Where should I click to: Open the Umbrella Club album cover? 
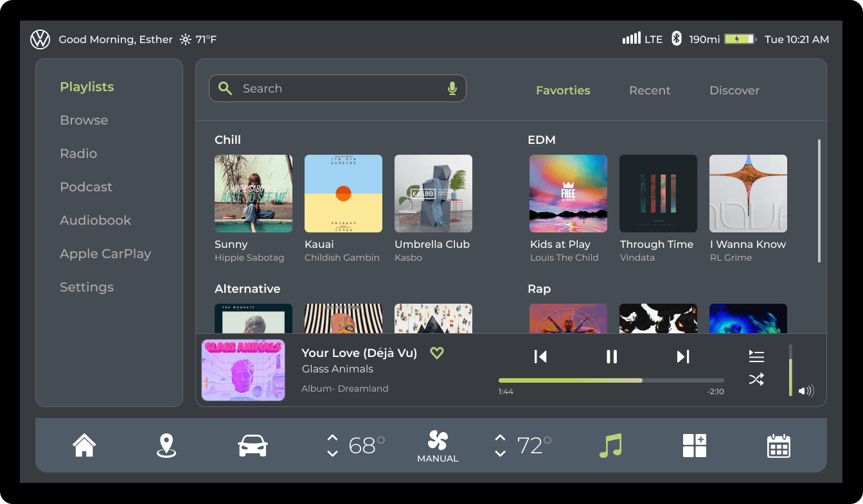point(433,193)
